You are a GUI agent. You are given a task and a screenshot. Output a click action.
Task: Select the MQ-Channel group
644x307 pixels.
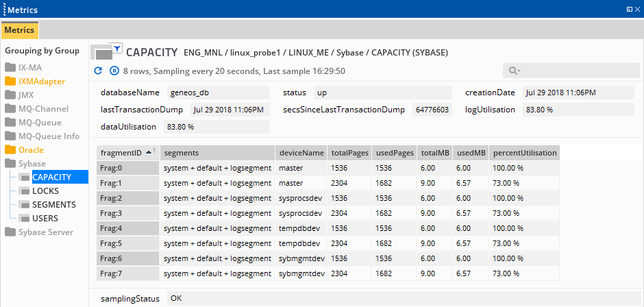tap(43, 109)
